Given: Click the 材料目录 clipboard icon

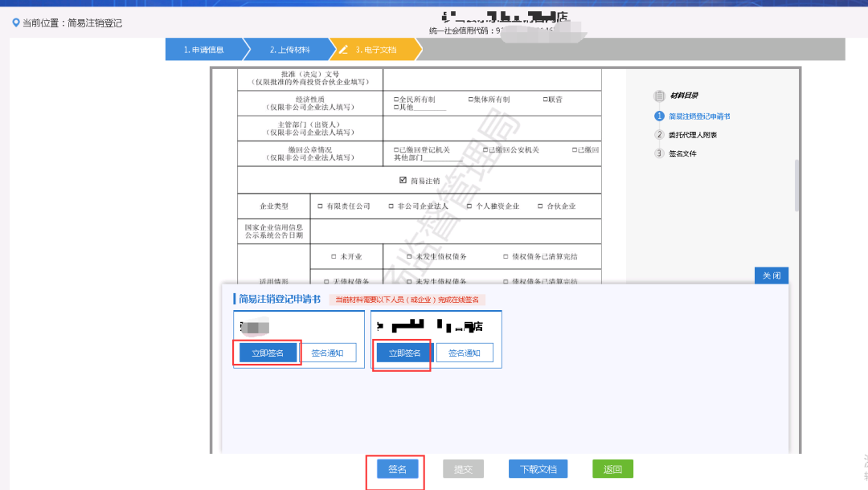Looking at the screenshot, I should 660,96.
